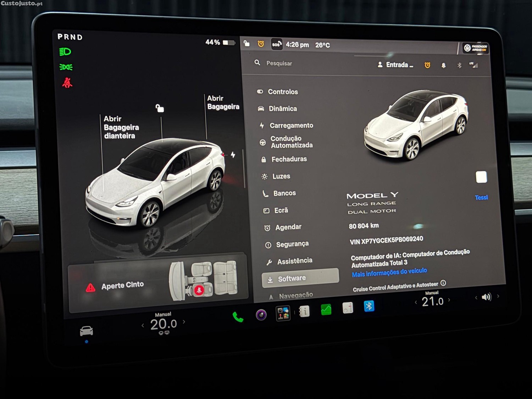Open notifications bell icon

pos(443,65)
